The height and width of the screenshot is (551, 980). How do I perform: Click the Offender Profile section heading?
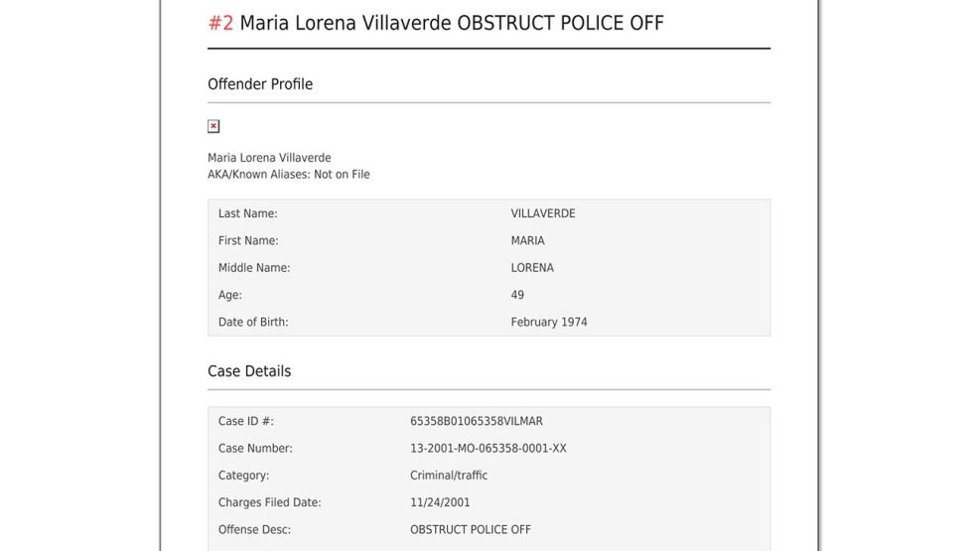click(260, 84)
